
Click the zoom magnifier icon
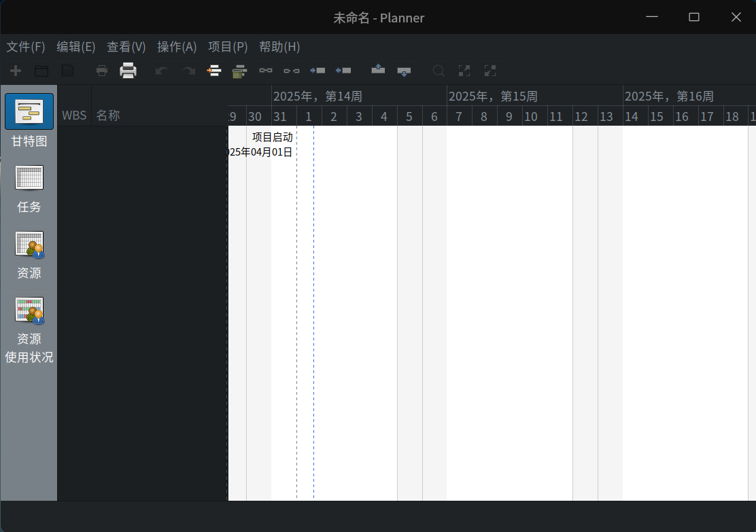pyautogui.click(x=439, y=71)
